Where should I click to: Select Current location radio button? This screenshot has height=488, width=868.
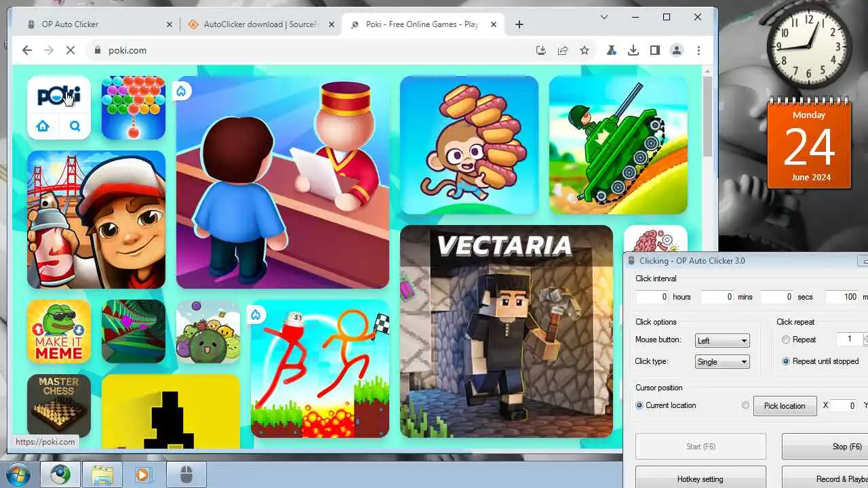pyautogui.click(x=639, y=405)
